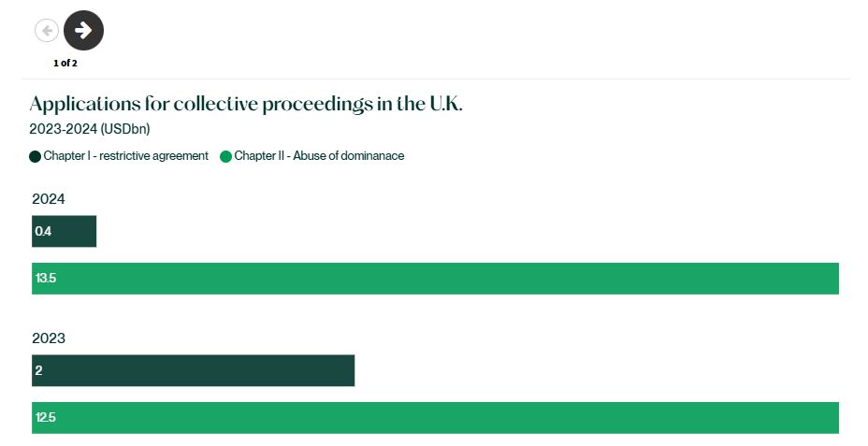Click the dark green Chapter I legend dot
This screenshot has width=868, height=446.
(36, 156)
